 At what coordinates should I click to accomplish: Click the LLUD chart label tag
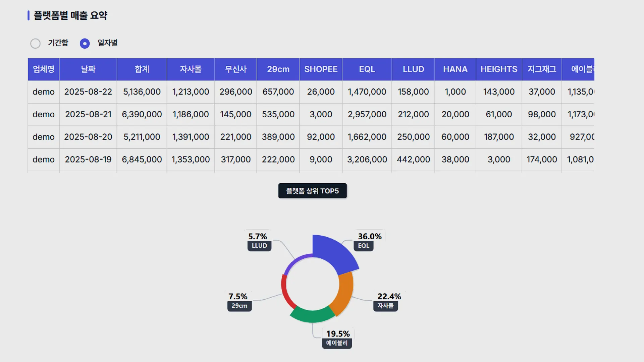(x=259, y=246)
